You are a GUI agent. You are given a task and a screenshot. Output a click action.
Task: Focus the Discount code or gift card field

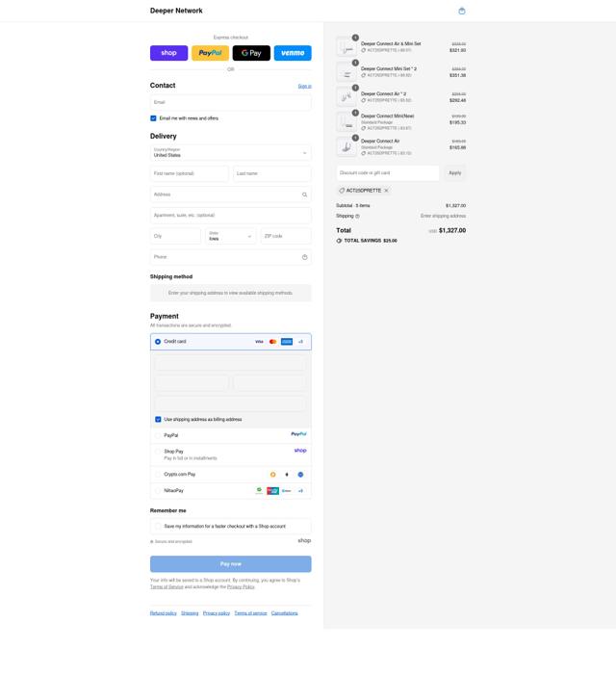(388, 173)
